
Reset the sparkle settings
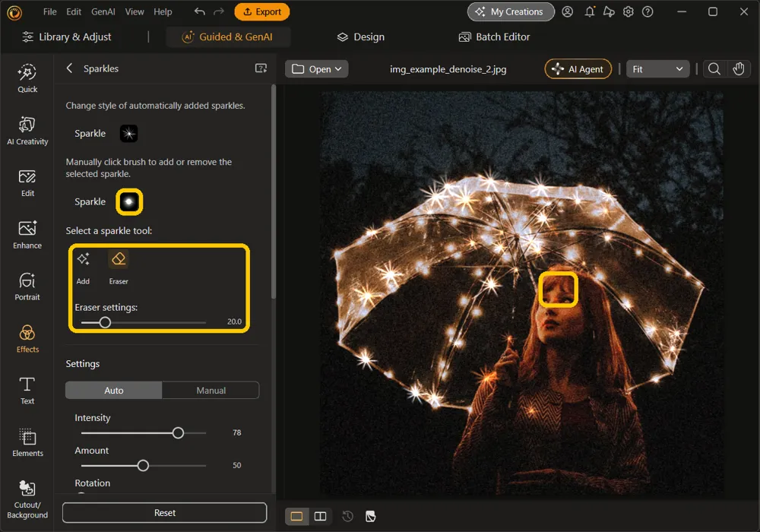tap(164, 512)
